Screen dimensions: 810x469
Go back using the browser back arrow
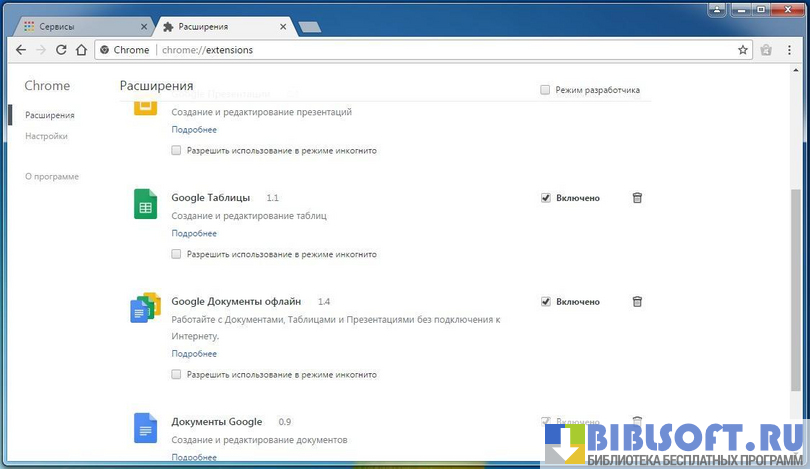click(21, 50)
